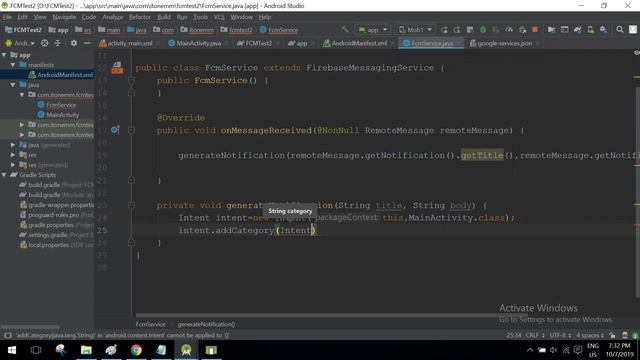Open the Android project view dropdown

pyautogui.click(x=20, y=43)
